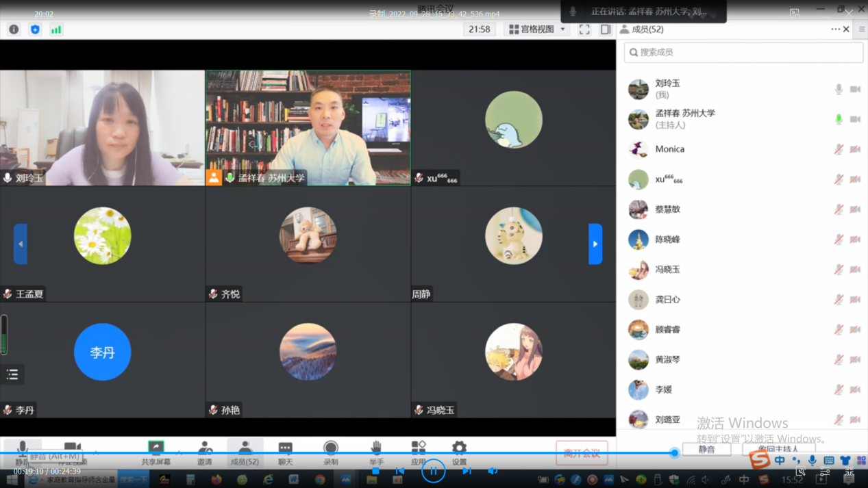View the network signal status icon
The image size is (868, 488).
56,29
